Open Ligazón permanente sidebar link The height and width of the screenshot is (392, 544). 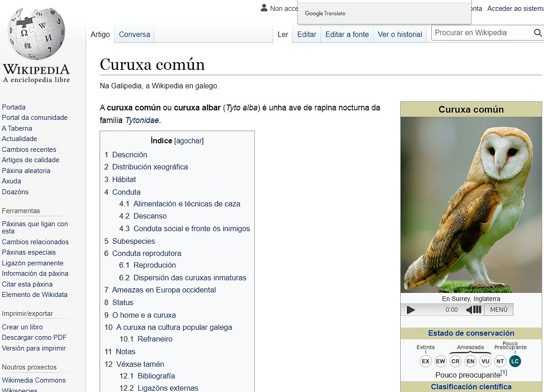pyautogui.click(x=32, y=263)
